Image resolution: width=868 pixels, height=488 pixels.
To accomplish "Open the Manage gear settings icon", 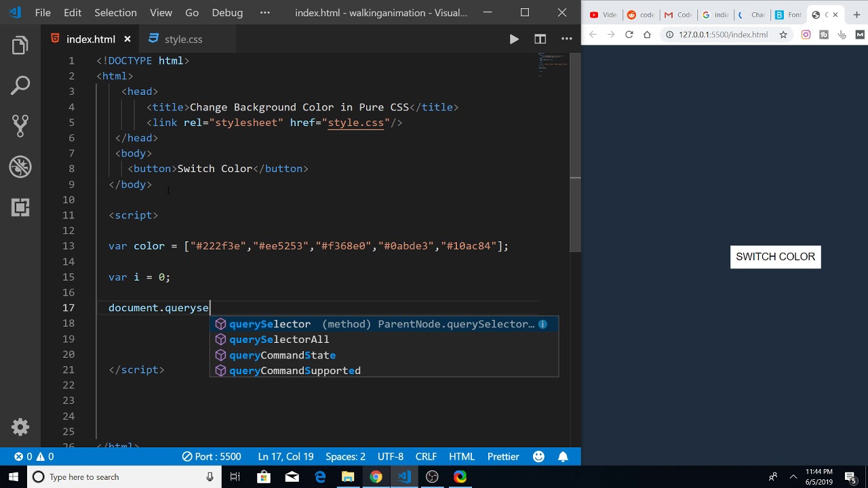I will (20, 427).
